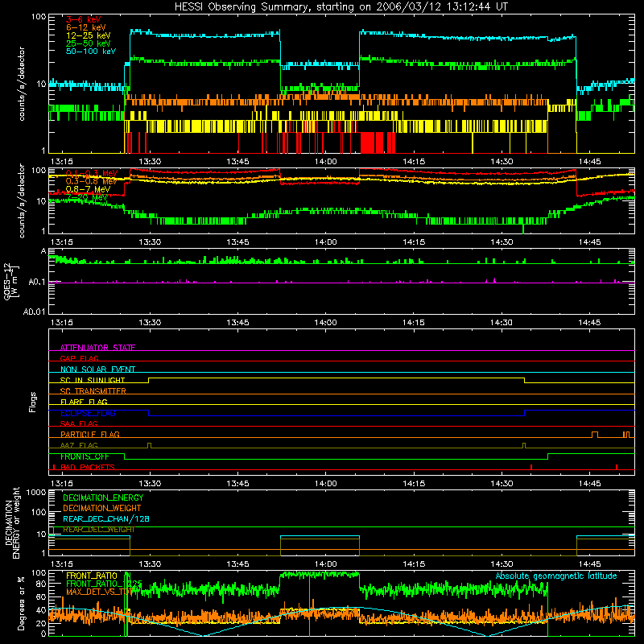The height and width of the screenshot is (644, 644).
Task: Click the '0.3-0.8 MeV' legend label
Action: pyautogui.click(x=91, y=181)
